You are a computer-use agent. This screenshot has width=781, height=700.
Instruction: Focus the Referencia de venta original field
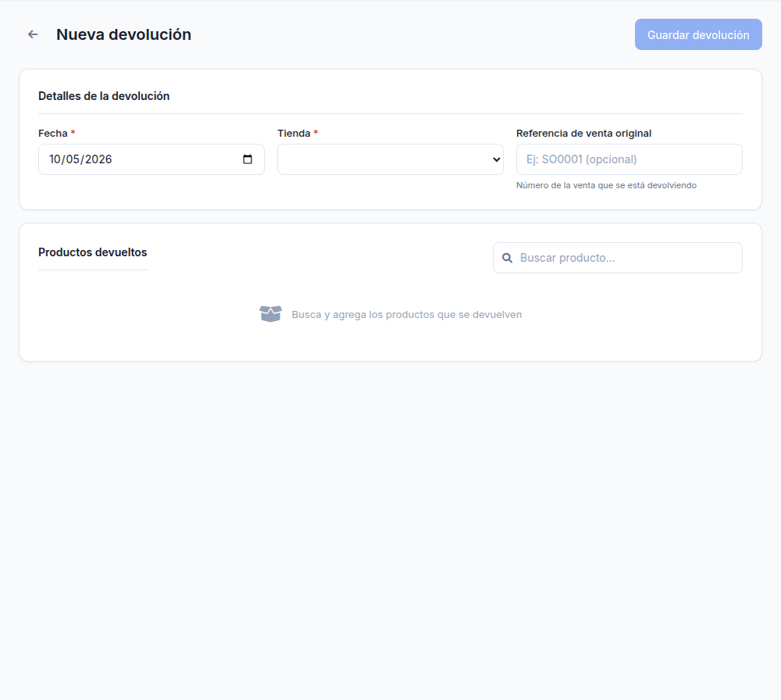pos(629,159)
